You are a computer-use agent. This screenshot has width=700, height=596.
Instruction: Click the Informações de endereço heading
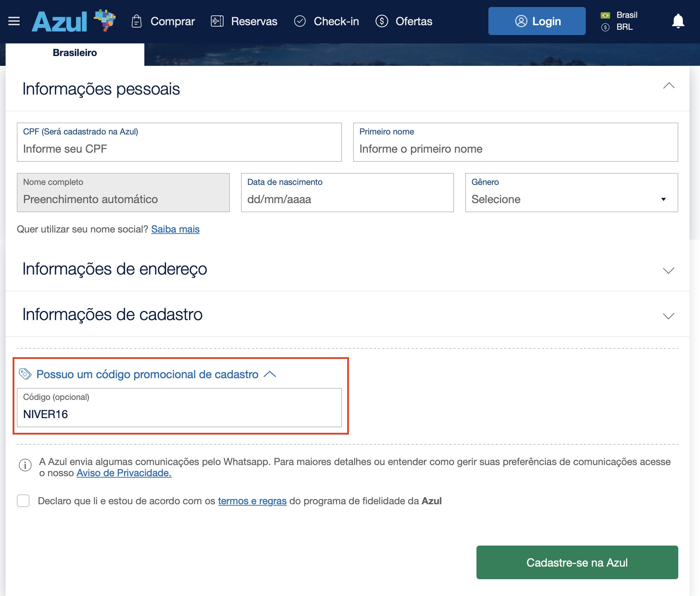coord(115,269)
